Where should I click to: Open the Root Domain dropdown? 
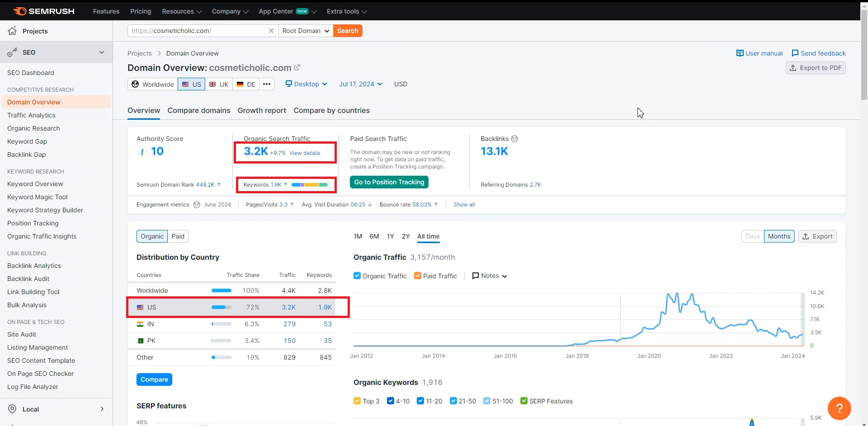pyautogui.click(x=306, y=31)
